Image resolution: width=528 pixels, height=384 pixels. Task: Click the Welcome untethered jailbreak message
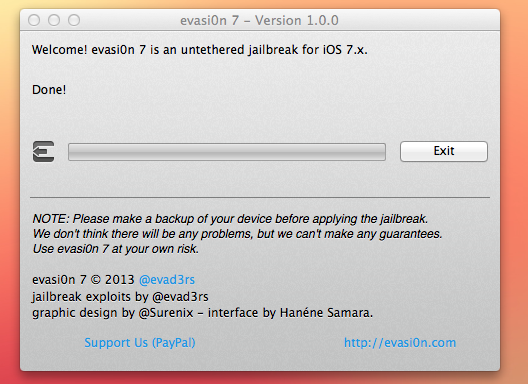200,50
